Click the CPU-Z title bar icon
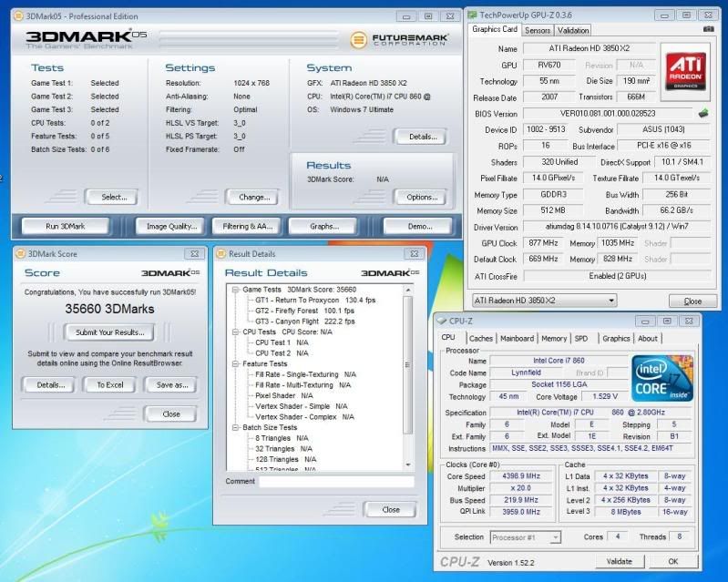 tap(442, 321)
